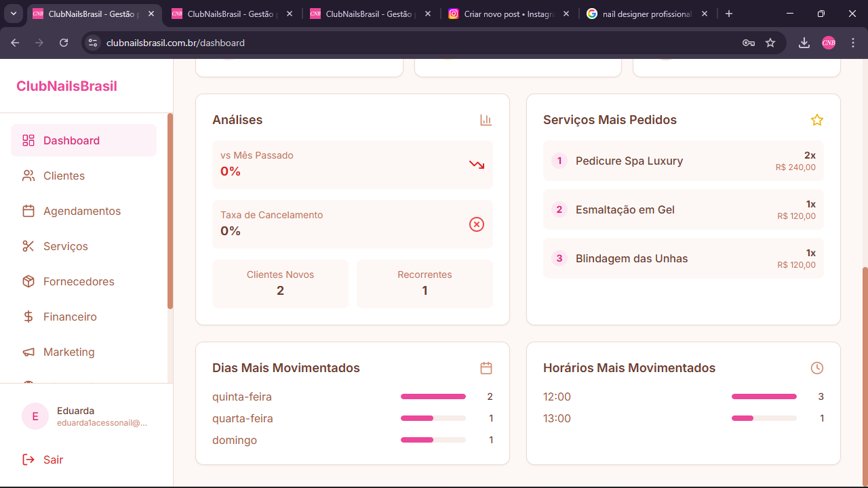Open the Financeiro section
This screenshot has height=488, width=868.
click(x=70, y=317)
